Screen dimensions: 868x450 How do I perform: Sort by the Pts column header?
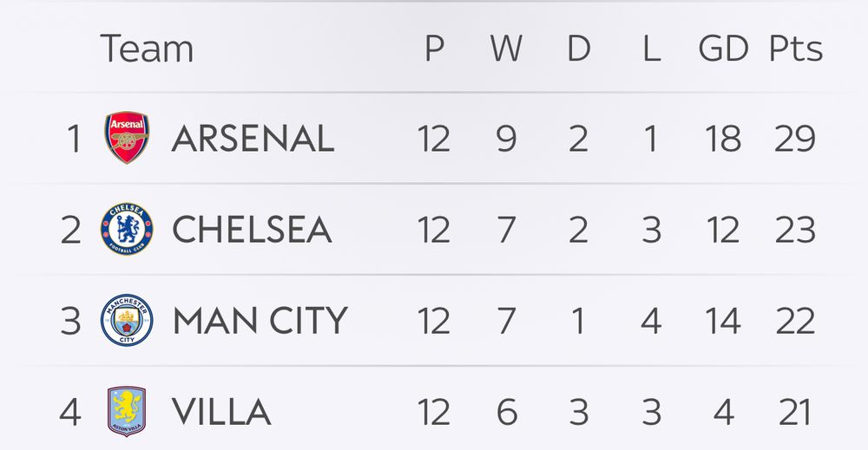795,49
